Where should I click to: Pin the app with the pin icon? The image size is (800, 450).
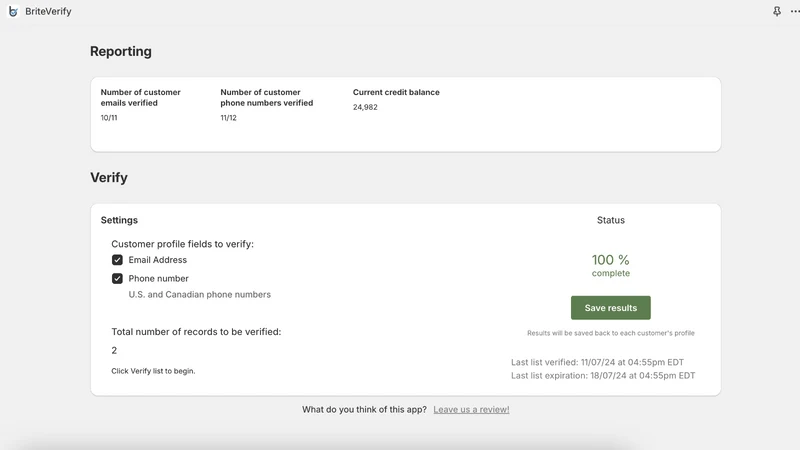(x=777, y=11)
